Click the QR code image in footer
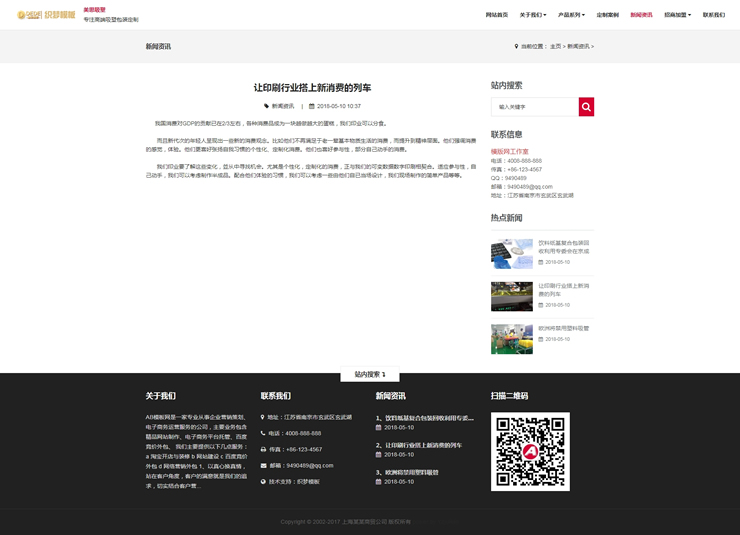Viewport: 740px width, 535px height. click(530, 451)
